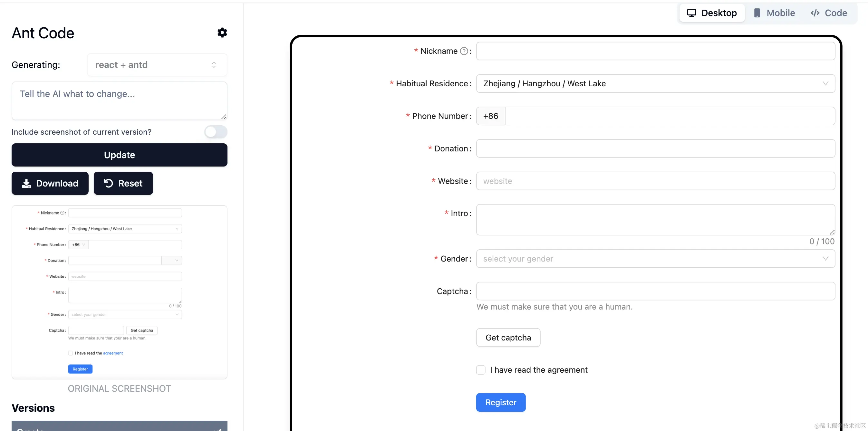Click the download arrow icon
This screenshot has height=431, width=868.
[26, 183]
